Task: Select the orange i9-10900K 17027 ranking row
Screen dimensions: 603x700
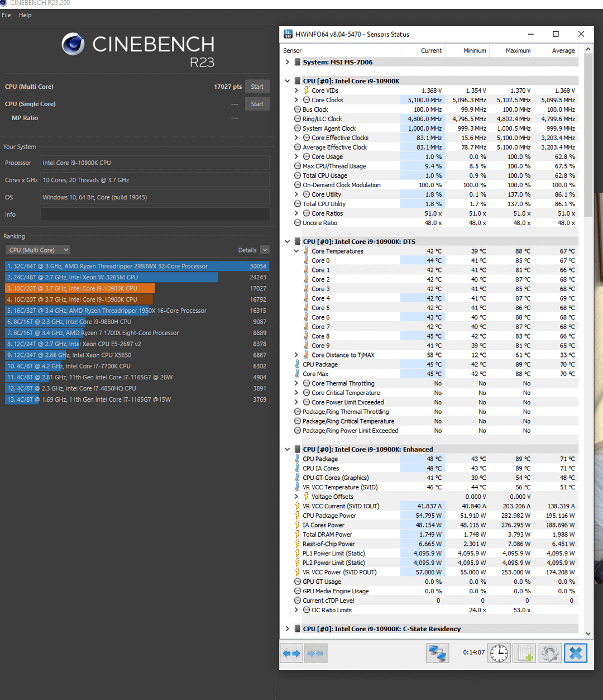Action: 137,288
